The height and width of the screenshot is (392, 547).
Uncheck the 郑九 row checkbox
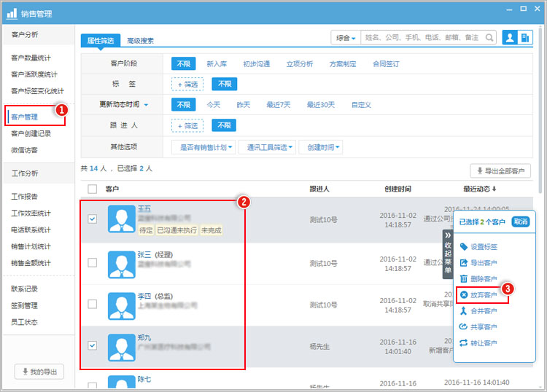pos(92,345)
